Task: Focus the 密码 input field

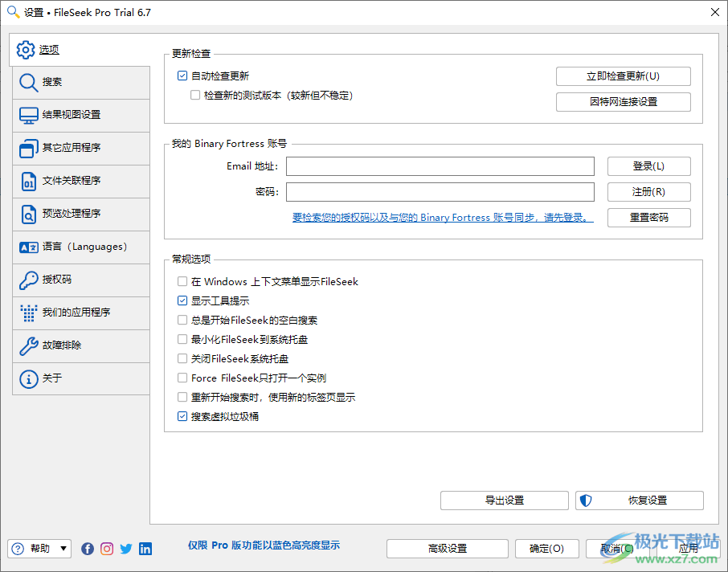Action: click(440, 192)
